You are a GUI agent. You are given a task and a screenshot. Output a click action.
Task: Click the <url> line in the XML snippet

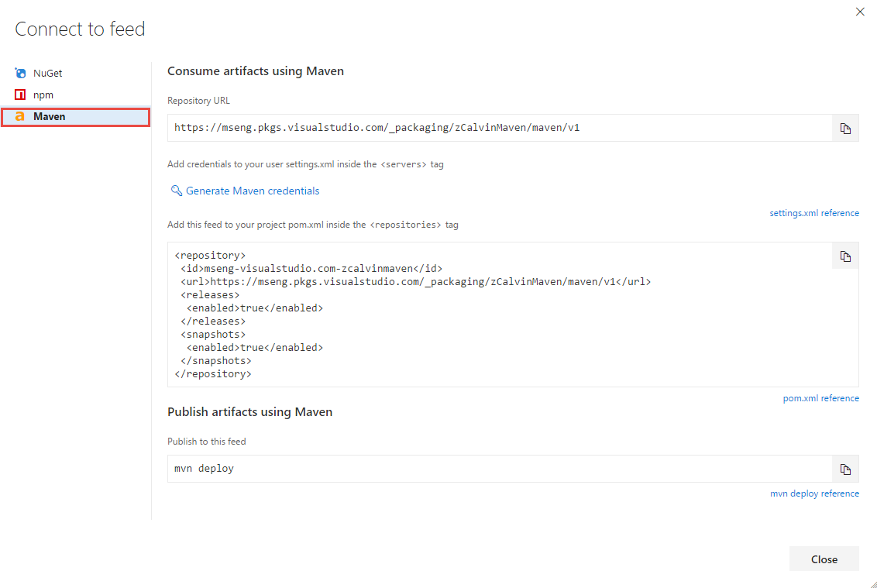point(415,281)
